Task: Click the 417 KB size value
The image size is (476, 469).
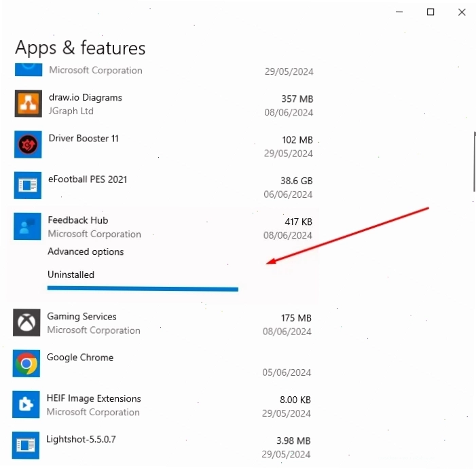Action: click(298, 222)
